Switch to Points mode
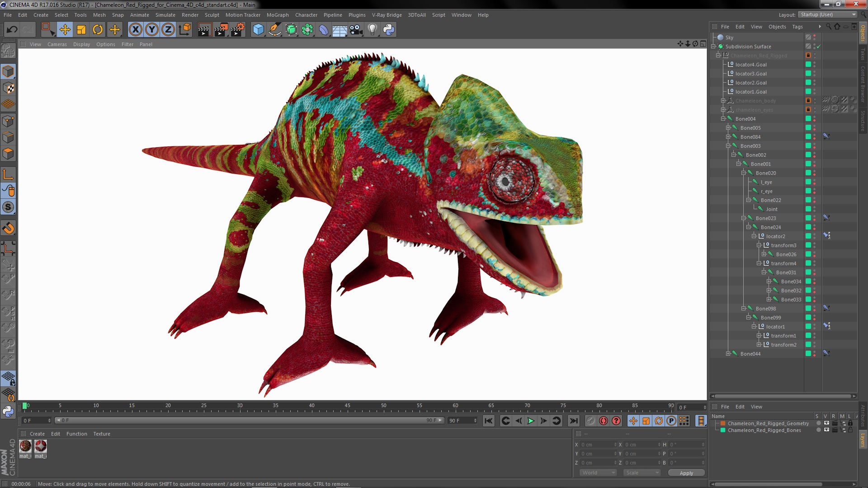Image resolution: width=868 pixels, height=488 pixels. tap(8, 121)
